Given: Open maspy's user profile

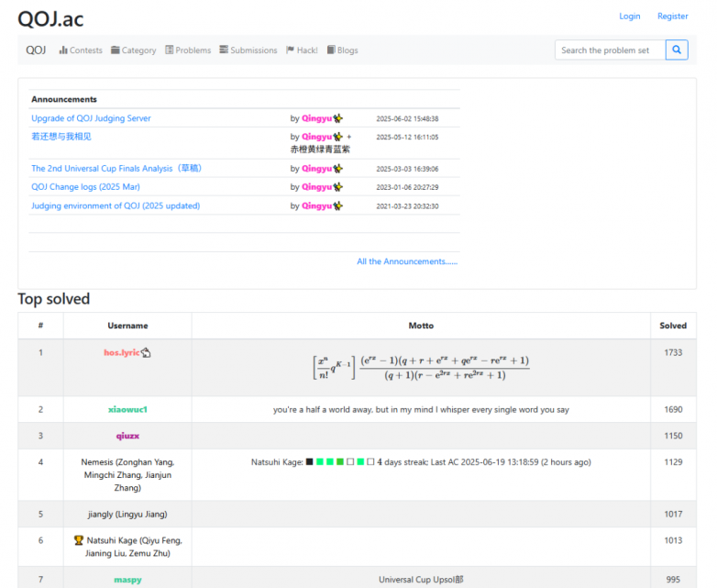Looking at the screenshot, I should (x=127, y=580).
